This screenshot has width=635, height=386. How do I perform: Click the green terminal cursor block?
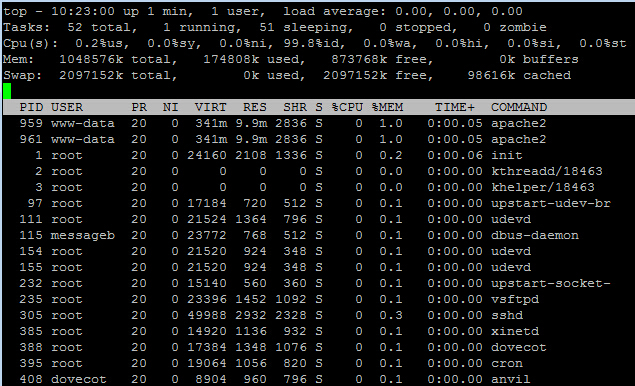[7, 91]
